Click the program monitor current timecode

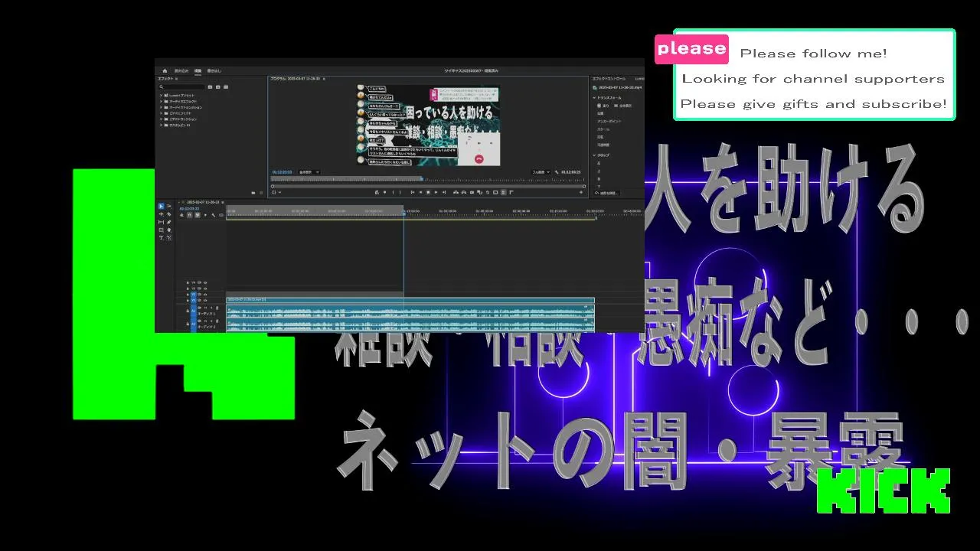(282, 172)
